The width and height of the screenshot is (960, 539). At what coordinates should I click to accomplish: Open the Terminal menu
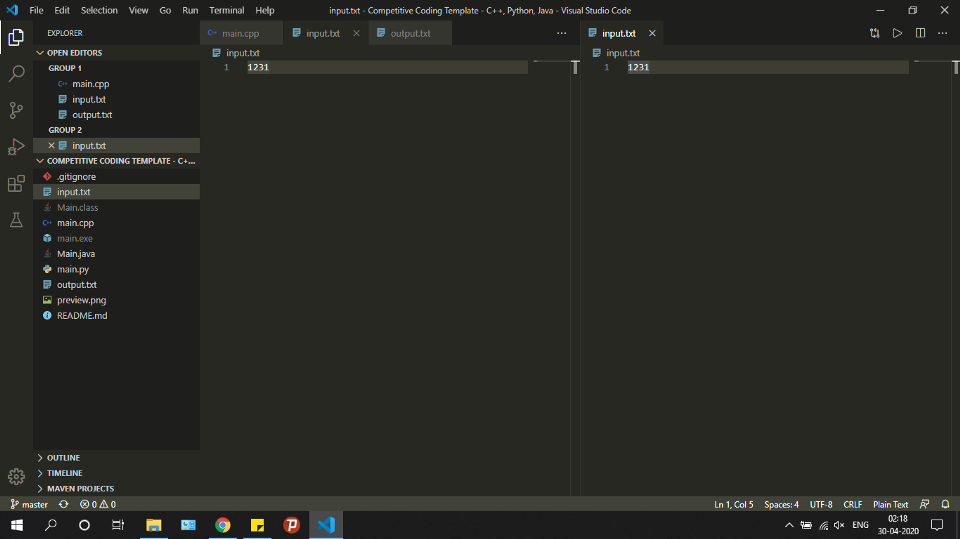pos(226,10)
